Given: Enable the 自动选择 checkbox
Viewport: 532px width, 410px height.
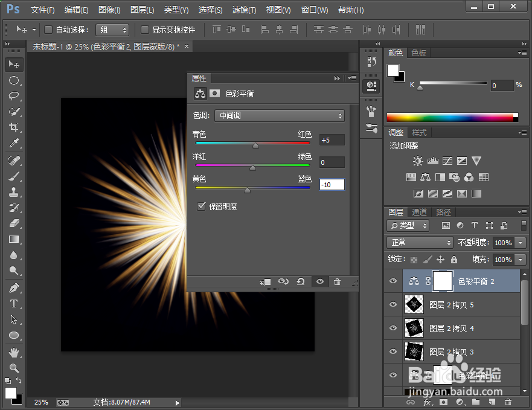Looking at the screenshot, I should tap(48, 30).
